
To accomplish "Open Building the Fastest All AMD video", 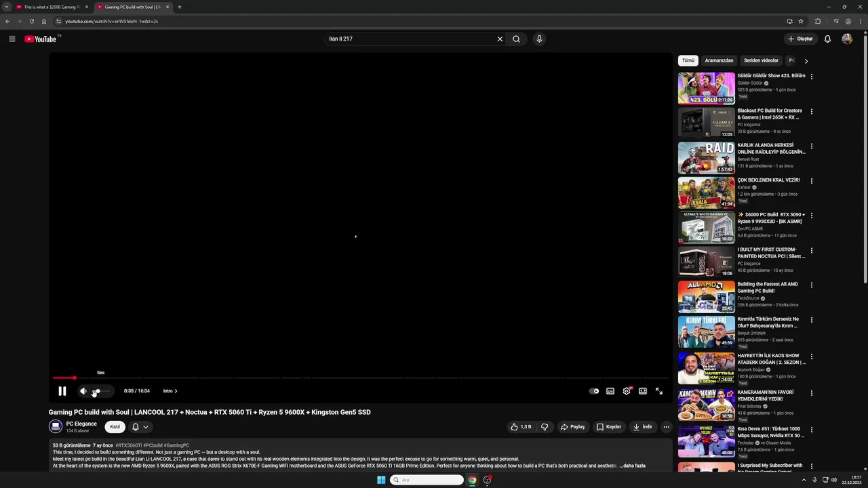I will (707, 297).
